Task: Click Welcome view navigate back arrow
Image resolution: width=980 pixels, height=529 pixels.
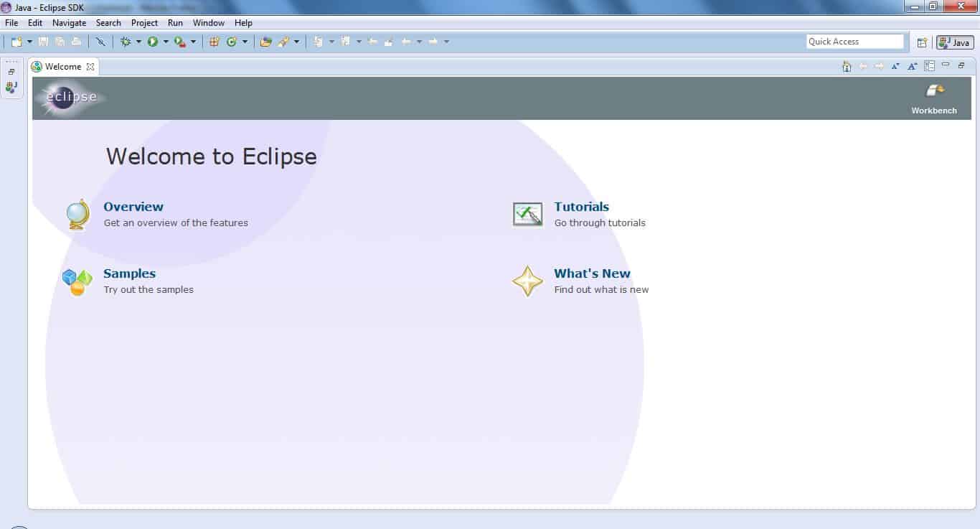Action: (x=863, y=66)
